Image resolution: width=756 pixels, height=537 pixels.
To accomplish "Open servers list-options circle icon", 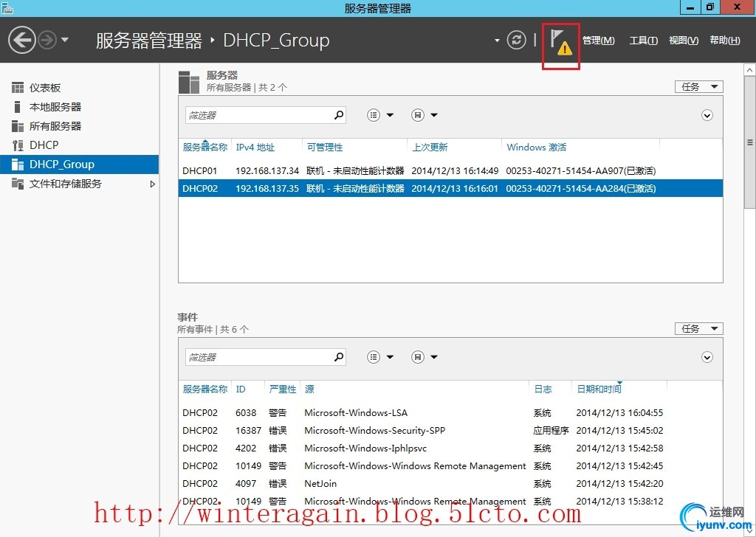I will coord(374,115).
